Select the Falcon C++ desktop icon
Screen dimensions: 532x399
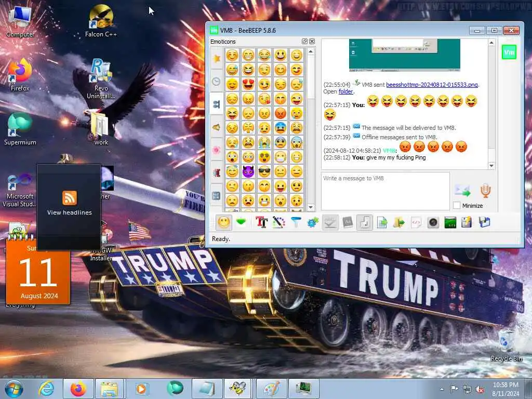(x=101, y=21)
